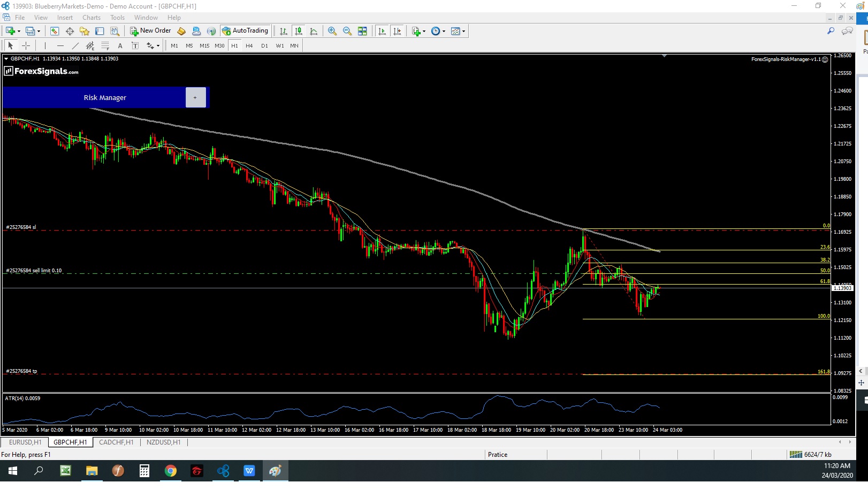The width and height of the screenshot is (868, 490).
Task: Open the View menu
Action: [x=41, y=18]
